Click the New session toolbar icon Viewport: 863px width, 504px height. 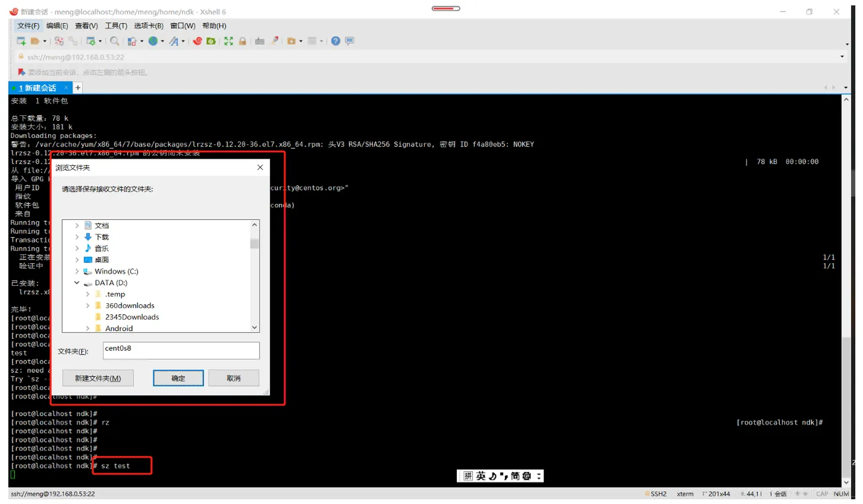21,41
